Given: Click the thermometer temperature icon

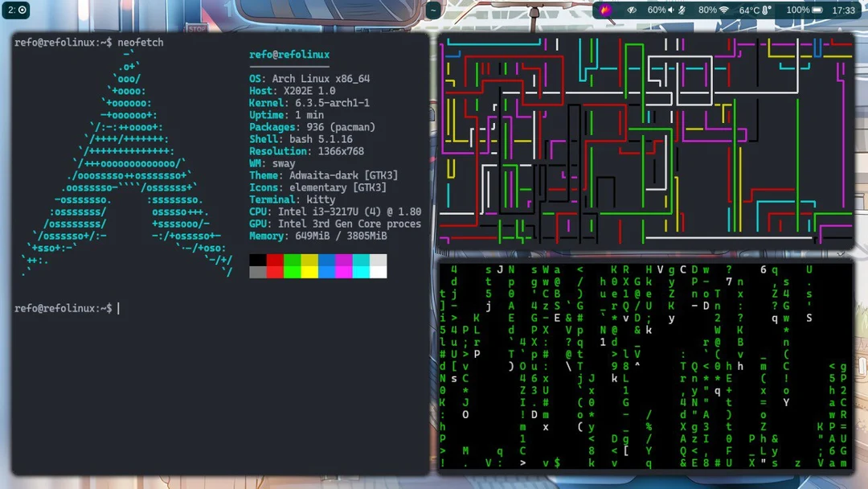Looking at the screenshot, I should click(767, 10).
